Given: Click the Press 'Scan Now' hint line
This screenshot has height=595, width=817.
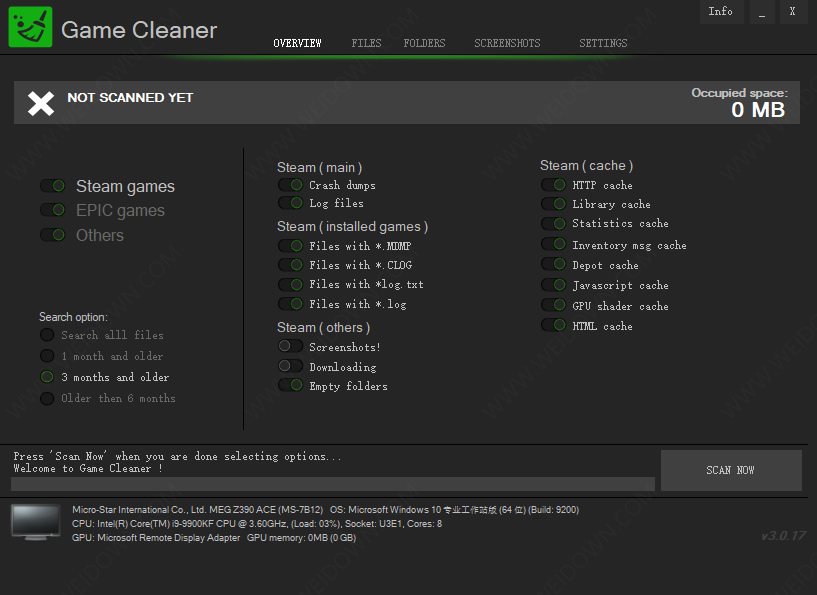Looking at the screenshot, I should click(177, 456).
